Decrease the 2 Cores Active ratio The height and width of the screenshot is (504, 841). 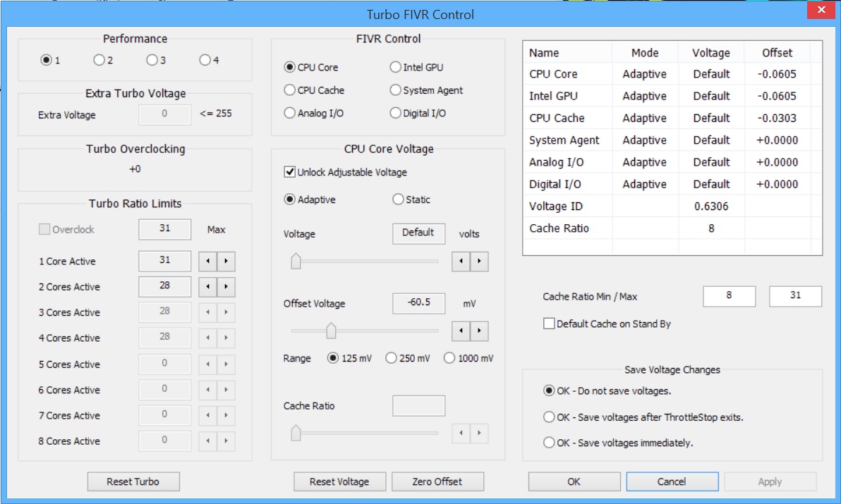pyautogui.click(x=207, y=287)
